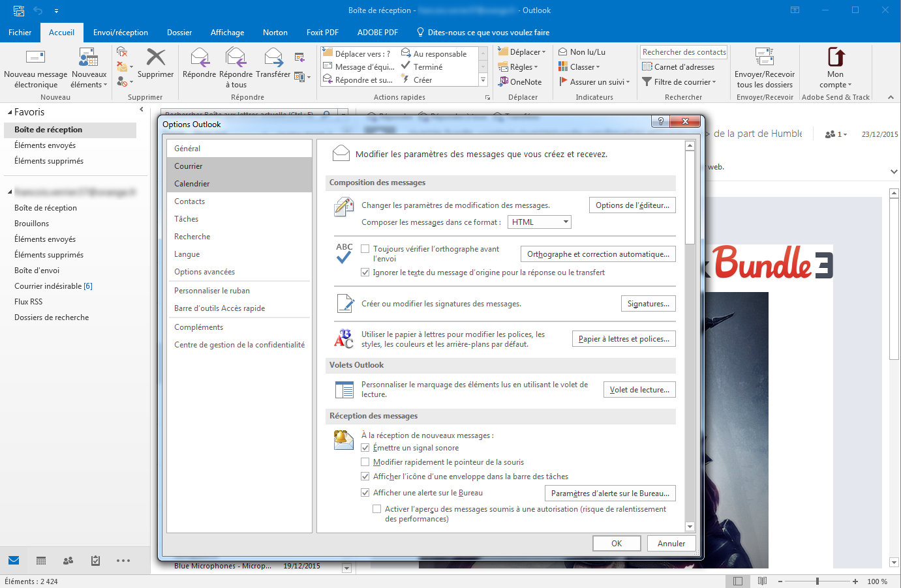Click the Supprimer delete icon
This screenshot has width=901, height=588.
tap(155, 57)
